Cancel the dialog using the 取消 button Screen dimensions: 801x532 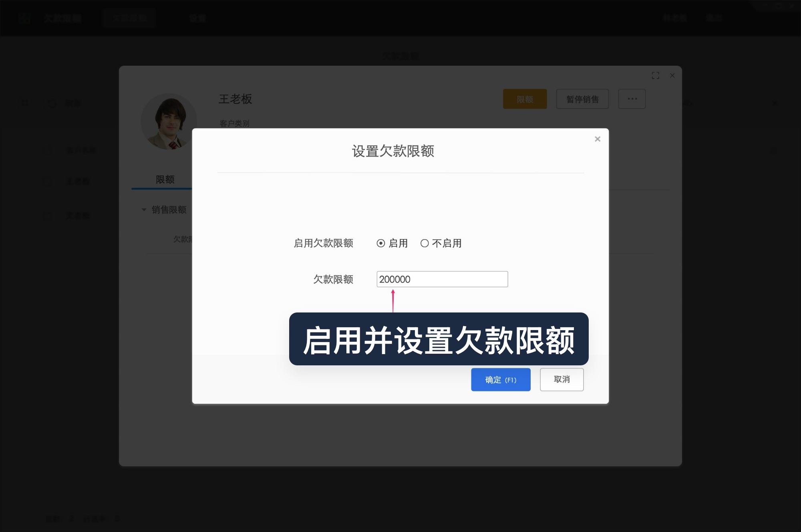click(x=562, y=379)
